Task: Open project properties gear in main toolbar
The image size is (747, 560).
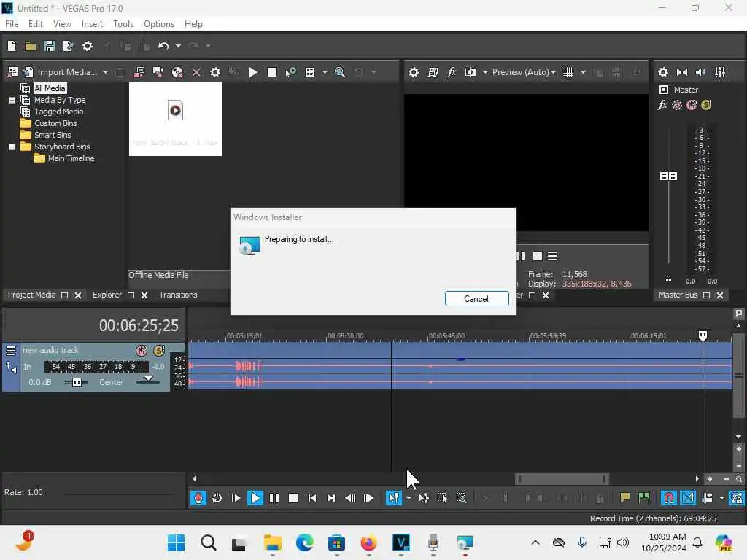Action: (x=88, y=46)
